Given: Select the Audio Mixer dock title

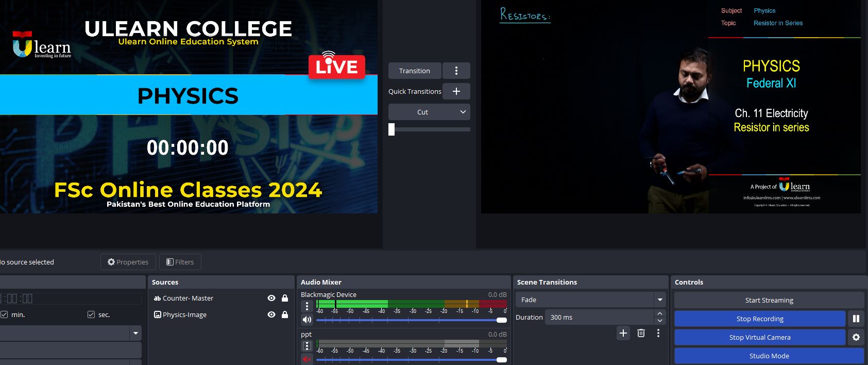Looking at the screenshot, I should click(321, 282).
